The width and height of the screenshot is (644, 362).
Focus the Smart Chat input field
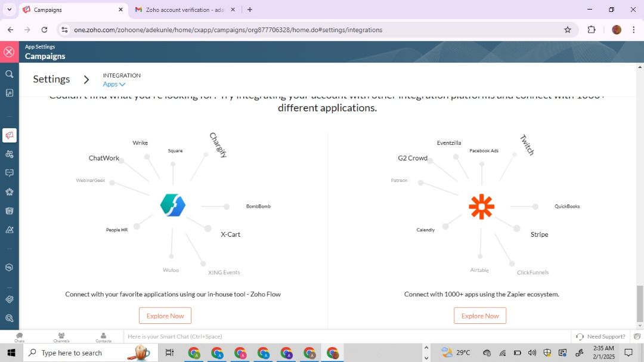pos(347,336)
